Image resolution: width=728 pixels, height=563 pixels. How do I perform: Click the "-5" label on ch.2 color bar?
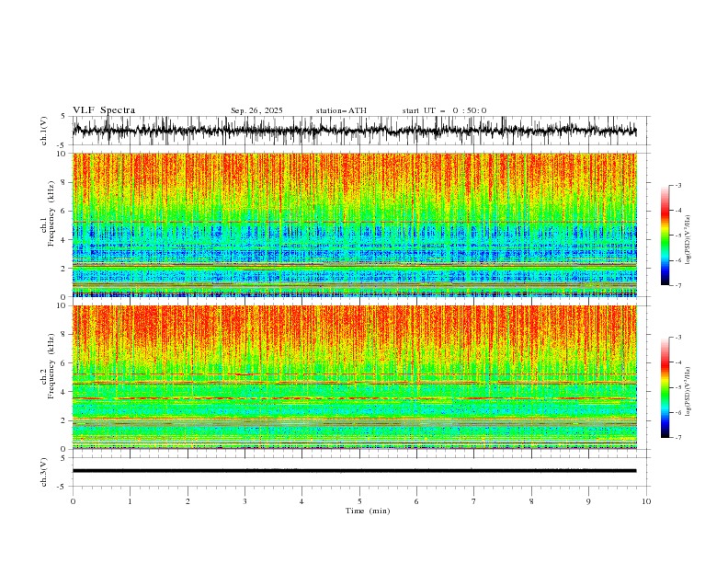[x=678, y=387]
